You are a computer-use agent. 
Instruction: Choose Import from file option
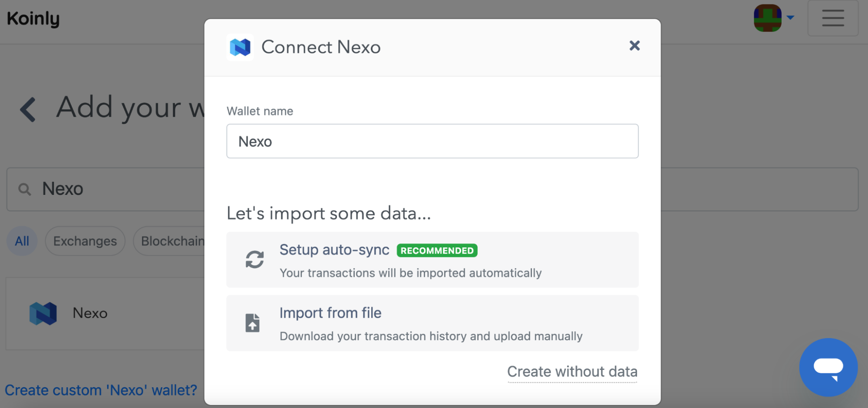(432, 323)
